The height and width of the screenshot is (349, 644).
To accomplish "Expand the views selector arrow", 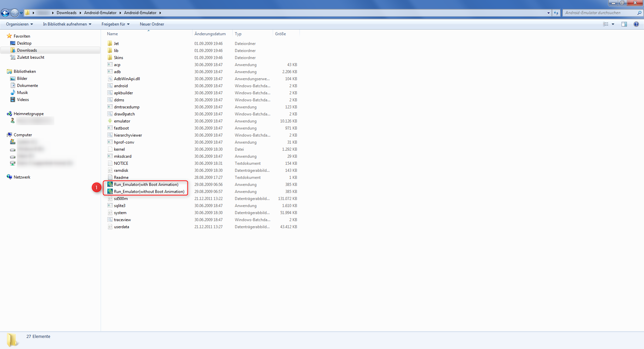I will [613, 24].
